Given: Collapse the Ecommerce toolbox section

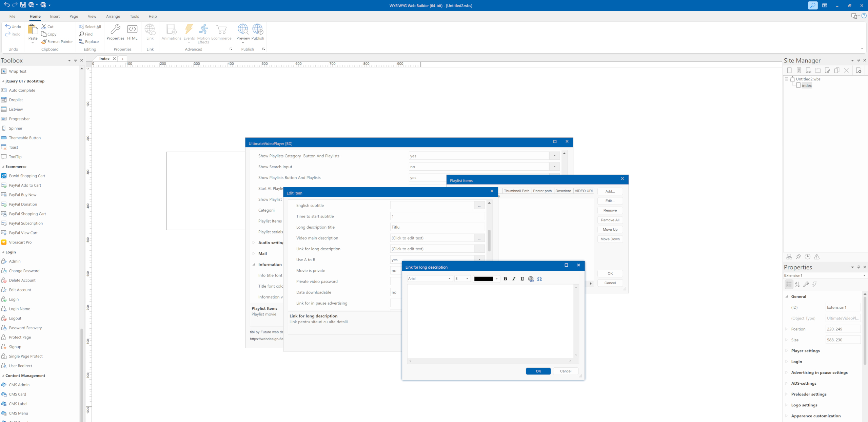Looking at the screenshot, I should (x=3, y=167).
